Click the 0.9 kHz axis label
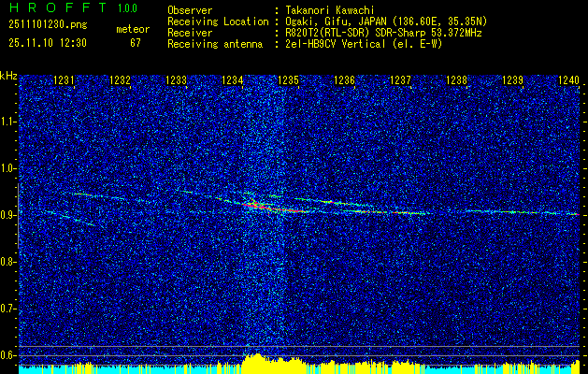The width and height of the screenshot is (588, 374). coord(7,215)
